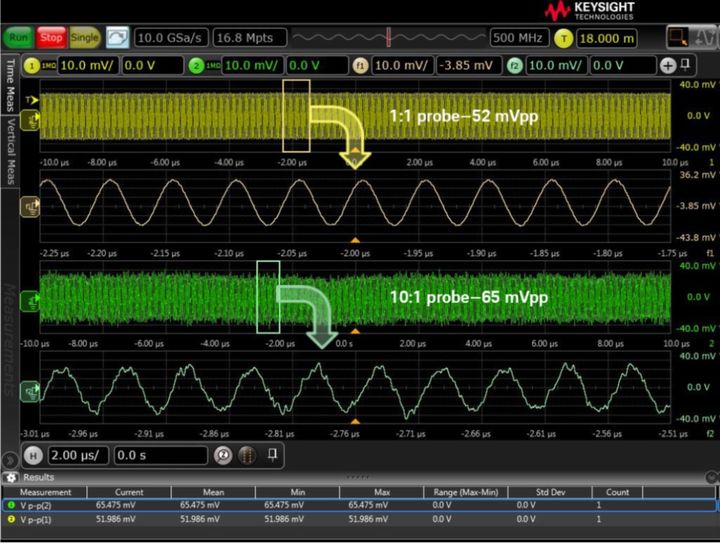Image resolution: width=720 pixels, height=544 pixels.
Task: Pin the horizontal toolbar with pin icon
Action: pyautogui.click(x=271, y=454)
